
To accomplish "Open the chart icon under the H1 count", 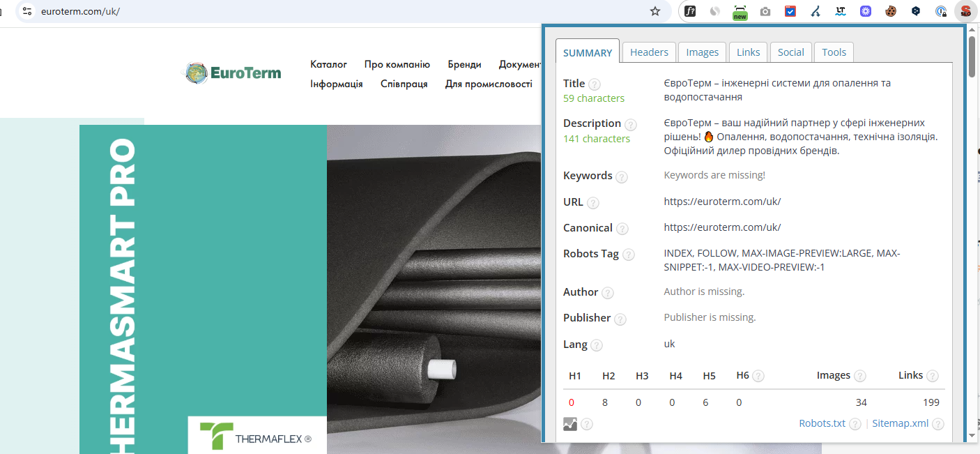I will click(570, 423).
